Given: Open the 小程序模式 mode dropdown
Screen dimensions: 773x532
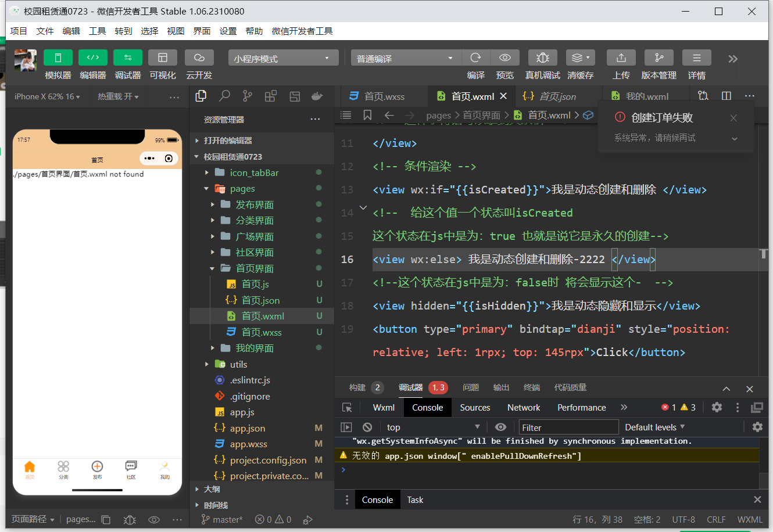Looking at the screenshot, I should point(283,58).
